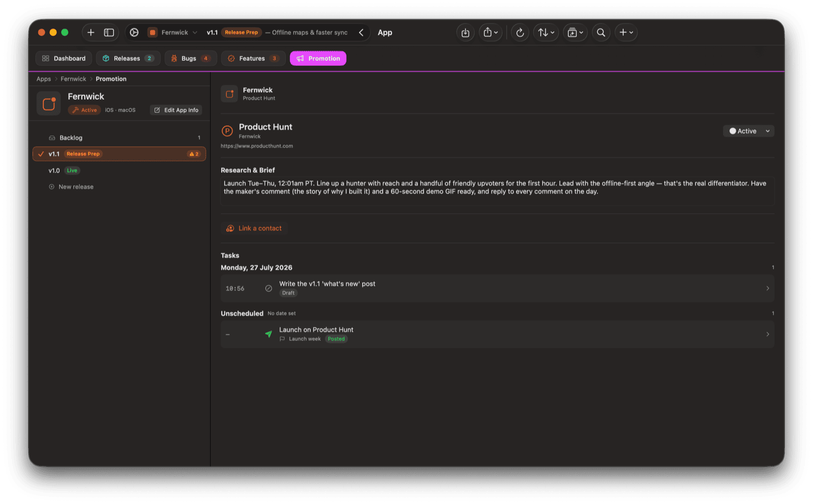Click the refresh circular arrow icon
This screenshot has width=813, height=504.
click(520, 33)
